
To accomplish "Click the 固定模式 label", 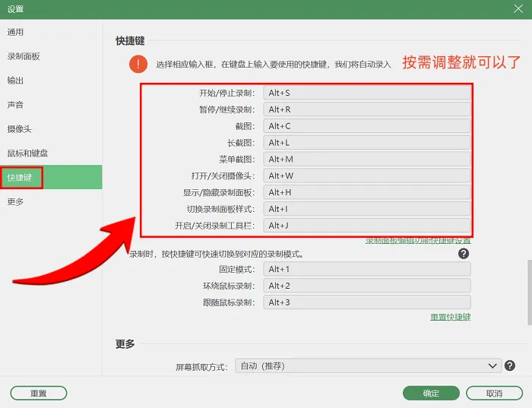I will coord(236,270).
